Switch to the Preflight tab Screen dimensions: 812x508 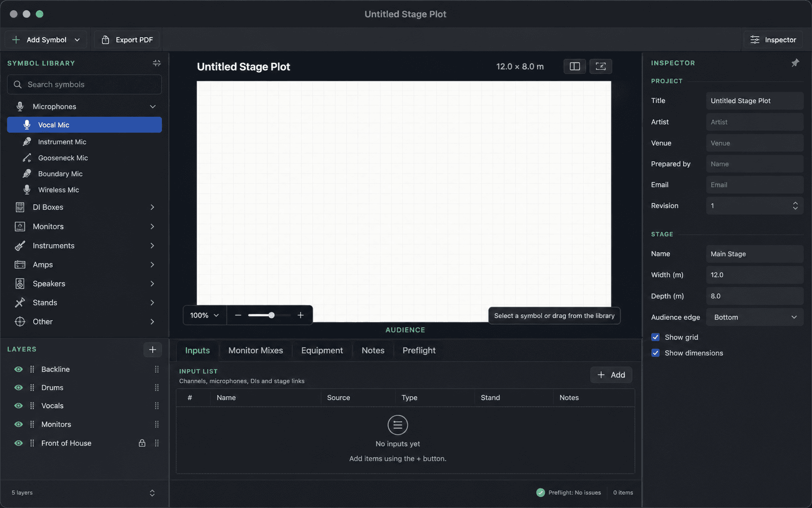coord(419,350)
